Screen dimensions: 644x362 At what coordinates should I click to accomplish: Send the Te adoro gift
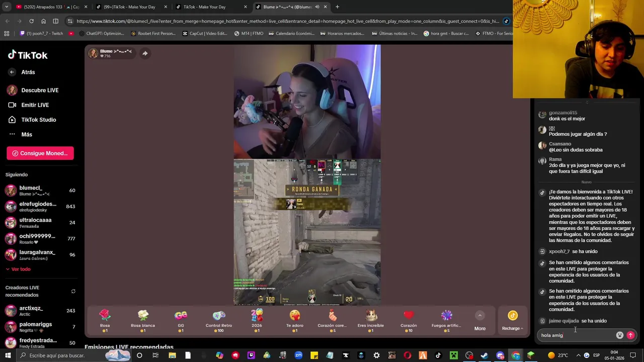(295, 321)
